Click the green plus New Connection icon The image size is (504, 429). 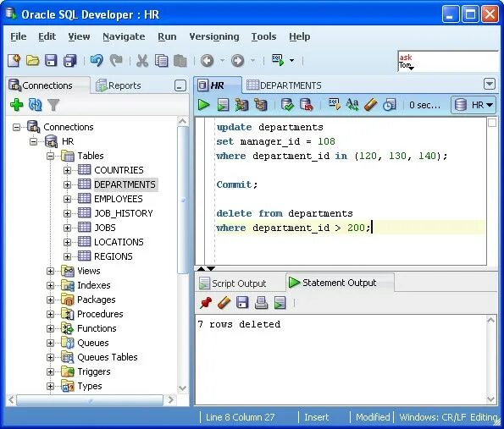[16, 105]
